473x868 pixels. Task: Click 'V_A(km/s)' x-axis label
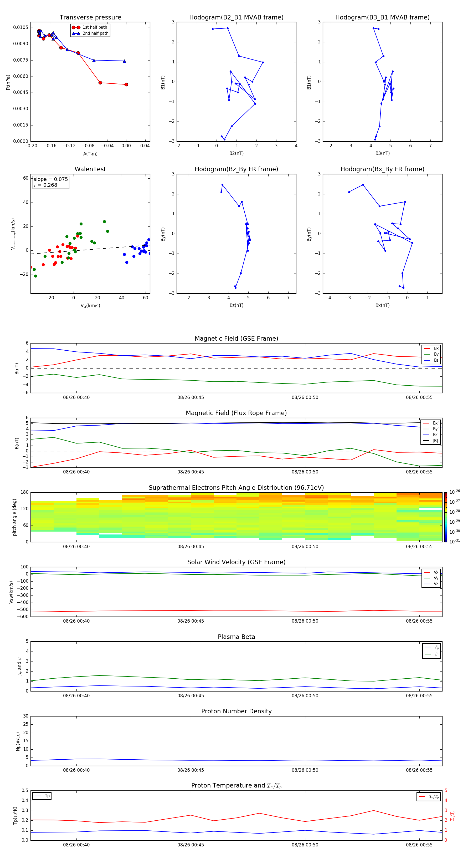click(90, 306)
